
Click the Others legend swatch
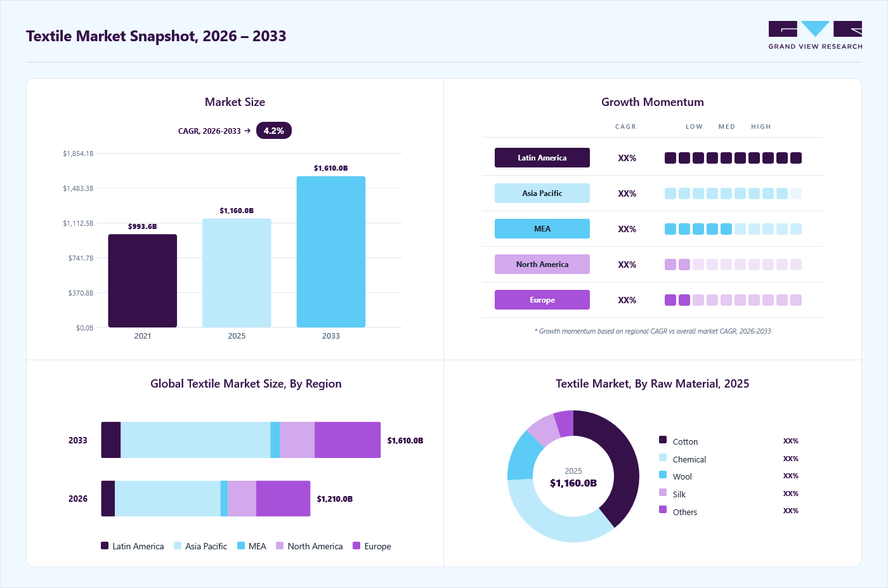(663, 509)
